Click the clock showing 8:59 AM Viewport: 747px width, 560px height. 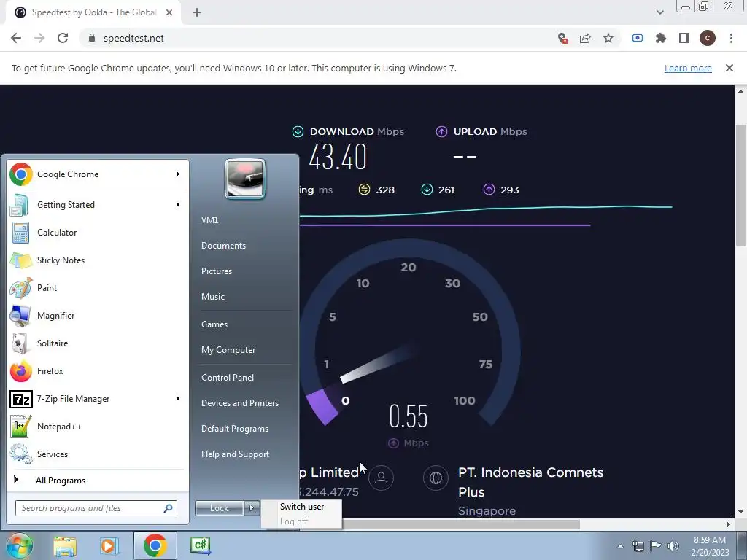[711, 546]
